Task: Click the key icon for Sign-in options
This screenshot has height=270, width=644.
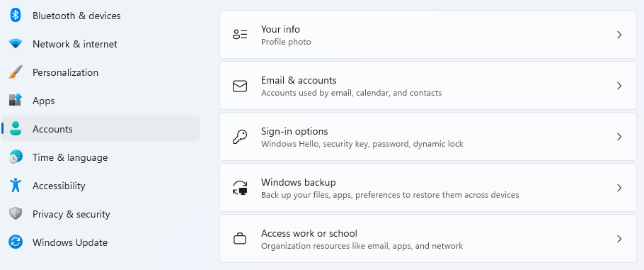Action: pos(240,137)
